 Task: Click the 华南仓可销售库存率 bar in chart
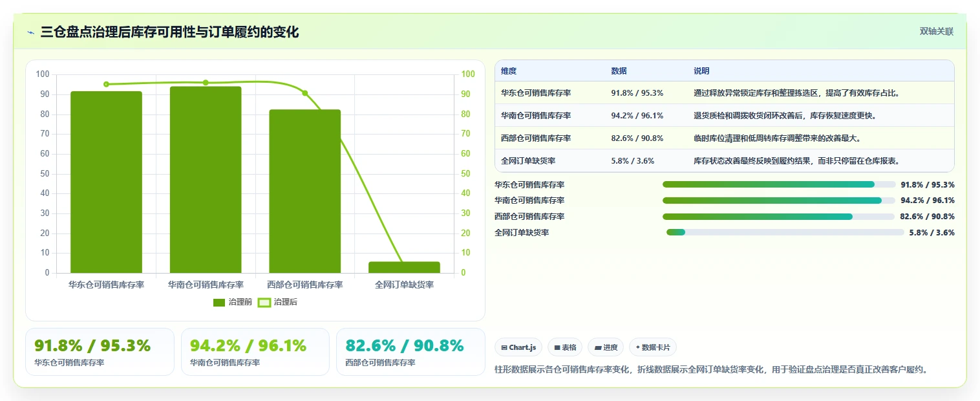(x=206, y=180)
